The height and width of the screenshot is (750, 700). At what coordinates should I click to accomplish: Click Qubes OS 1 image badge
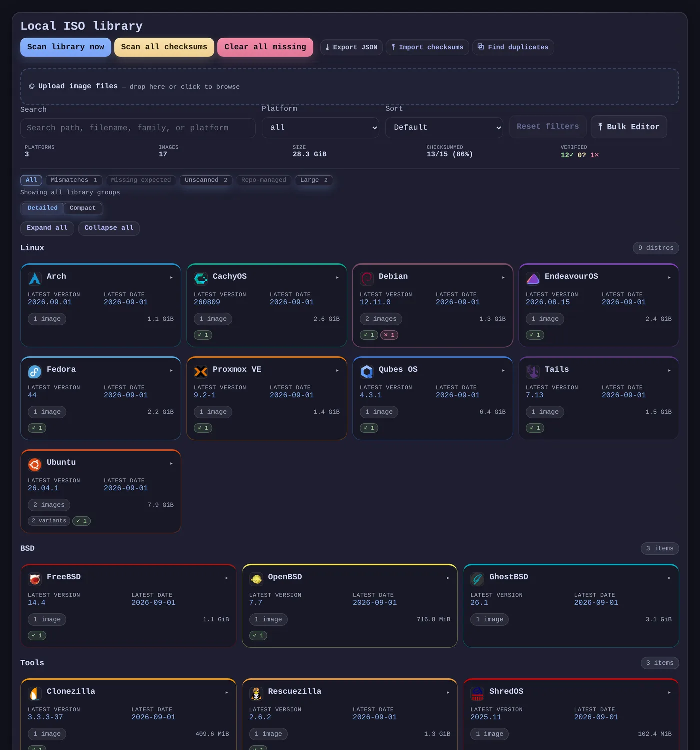[x=379, y=412]
